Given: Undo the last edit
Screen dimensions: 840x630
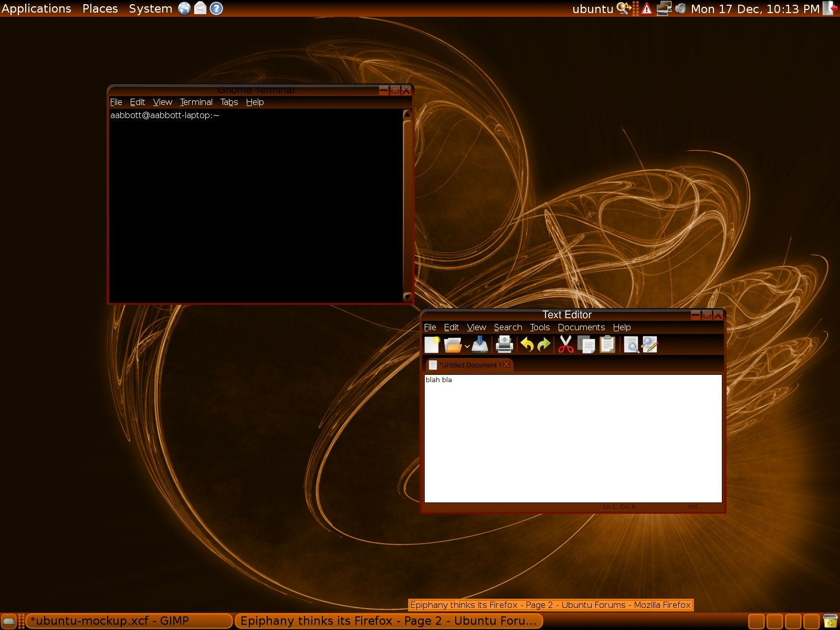Looking at the screenshot, I should click(527, 345).
